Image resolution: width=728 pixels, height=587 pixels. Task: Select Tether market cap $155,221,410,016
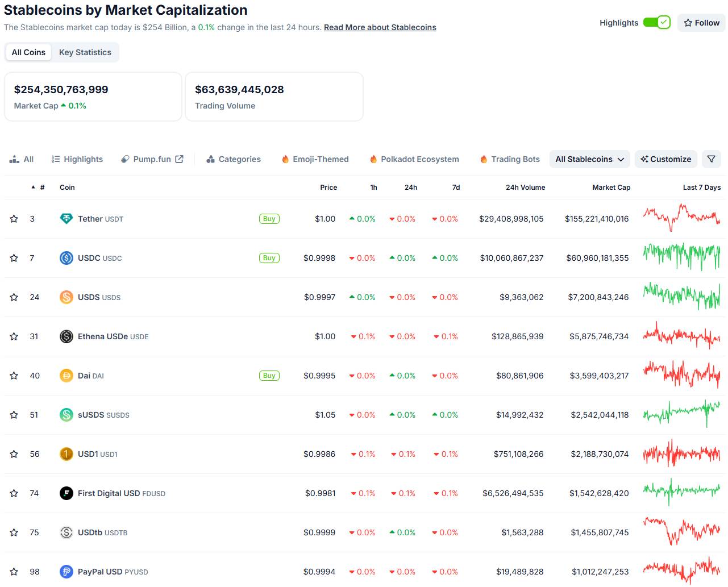pos(597,219)
